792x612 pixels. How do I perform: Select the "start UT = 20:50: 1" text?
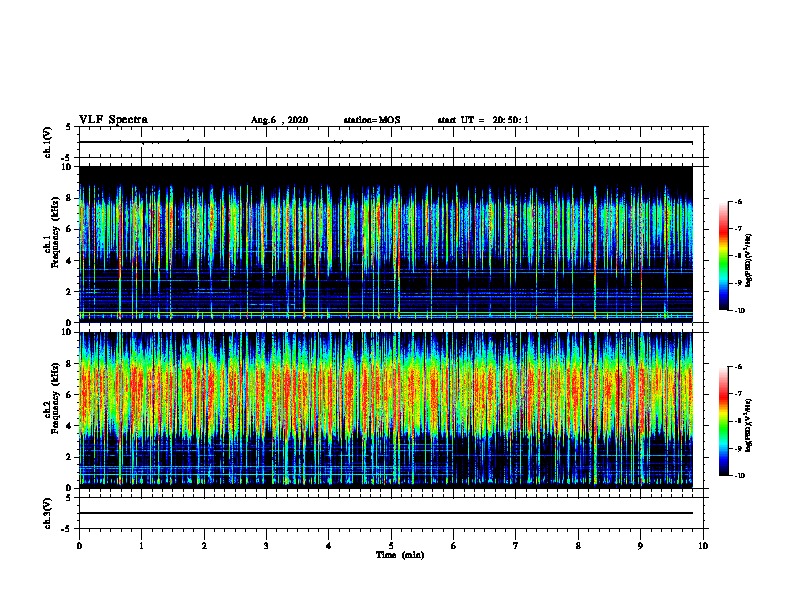(x=483, y=120)
